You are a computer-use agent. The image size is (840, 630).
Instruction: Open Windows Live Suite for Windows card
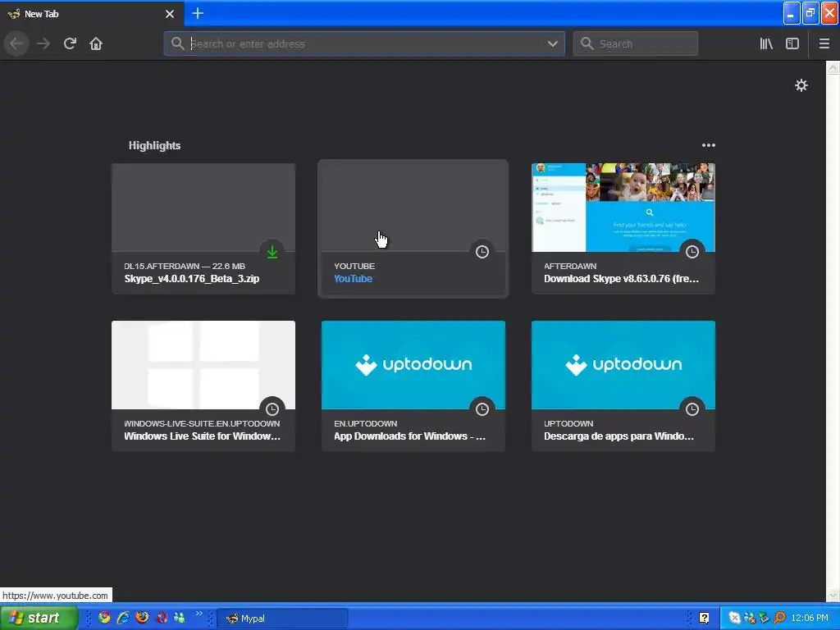coord(203,386)
